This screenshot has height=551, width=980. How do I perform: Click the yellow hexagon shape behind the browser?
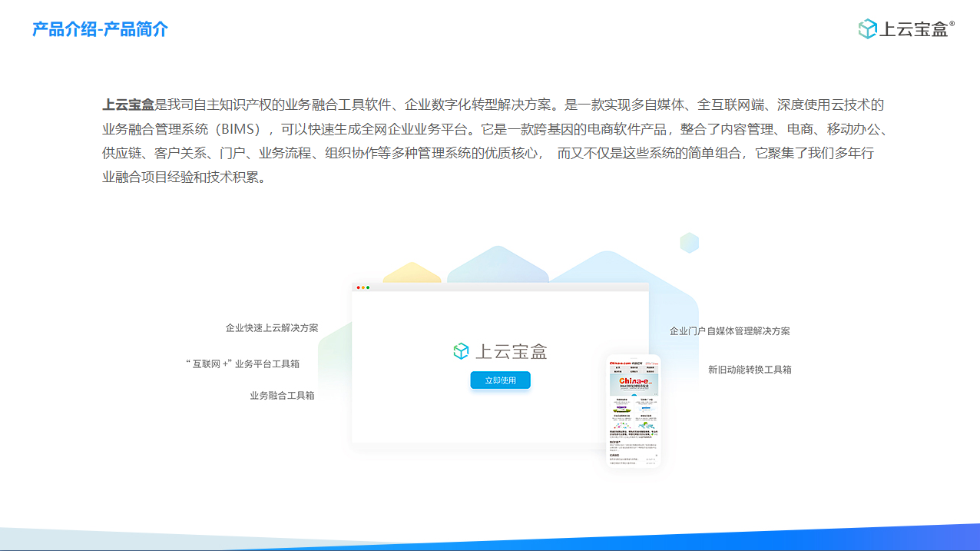(412, 272)
